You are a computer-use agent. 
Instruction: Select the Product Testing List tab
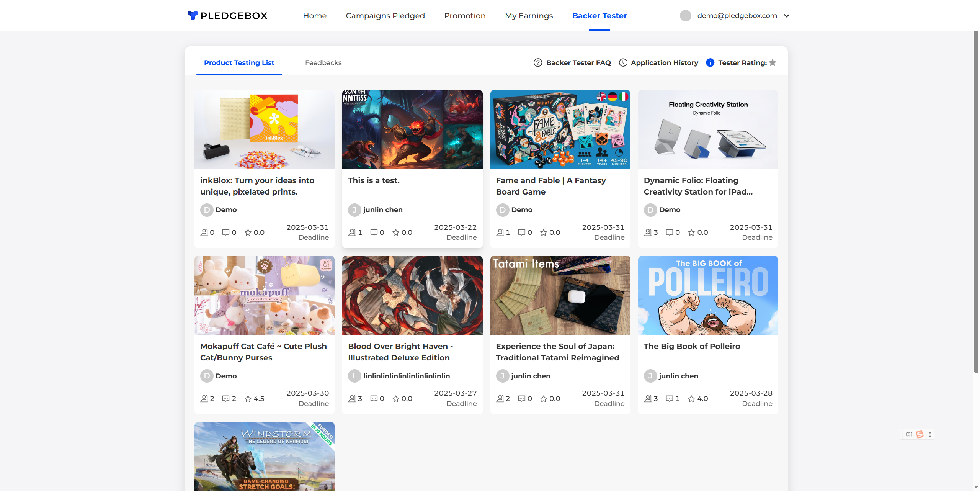point(239,63)
